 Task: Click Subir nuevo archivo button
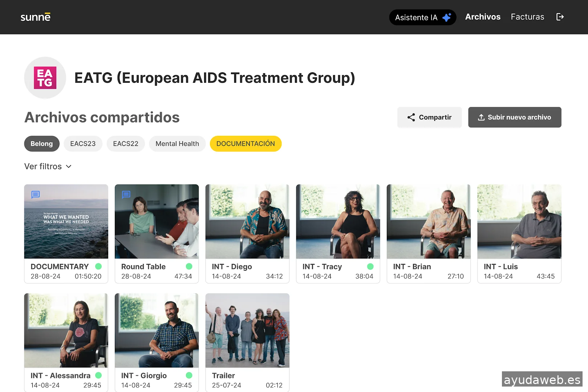(x=514, y=117)
